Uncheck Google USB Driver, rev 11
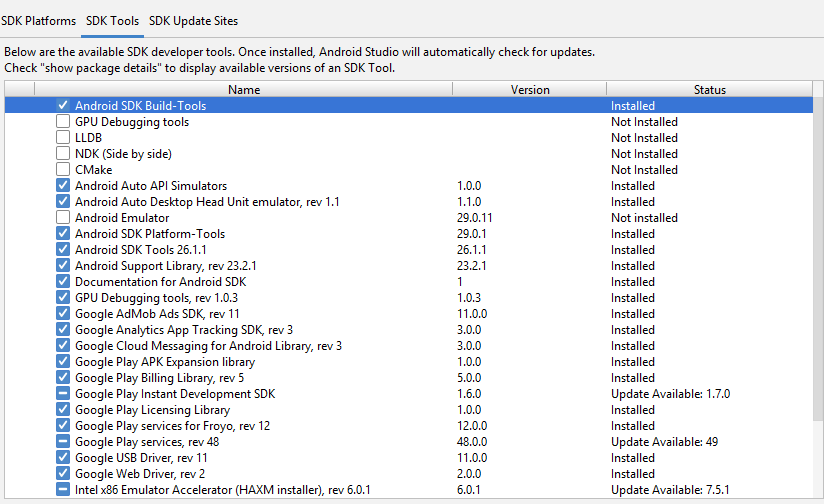Screen dimensions: 824x504 pos(63,458)
